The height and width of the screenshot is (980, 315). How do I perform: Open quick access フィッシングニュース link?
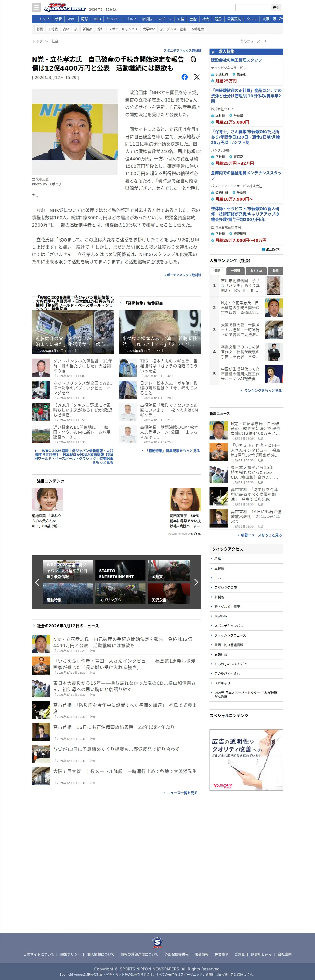[x=230, y=635]
